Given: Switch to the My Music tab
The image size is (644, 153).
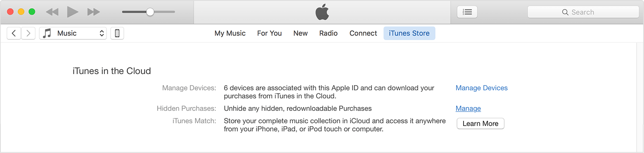Looking at the screenshot, I should (230, 33).
